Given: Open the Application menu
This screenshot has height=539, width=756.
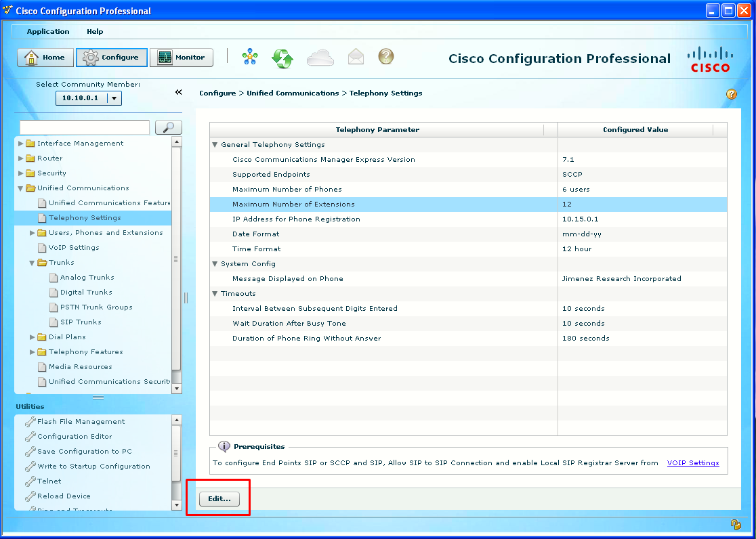Looking at the screenshot, I should (48, 31).
